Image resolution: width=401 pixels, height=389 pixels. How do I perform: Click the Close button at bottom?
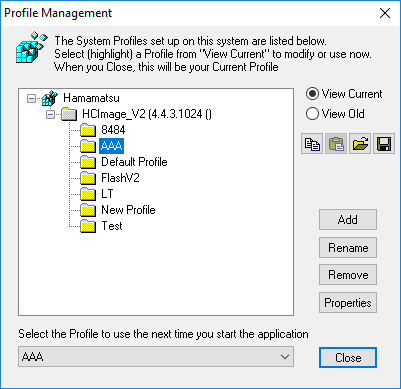348,358
